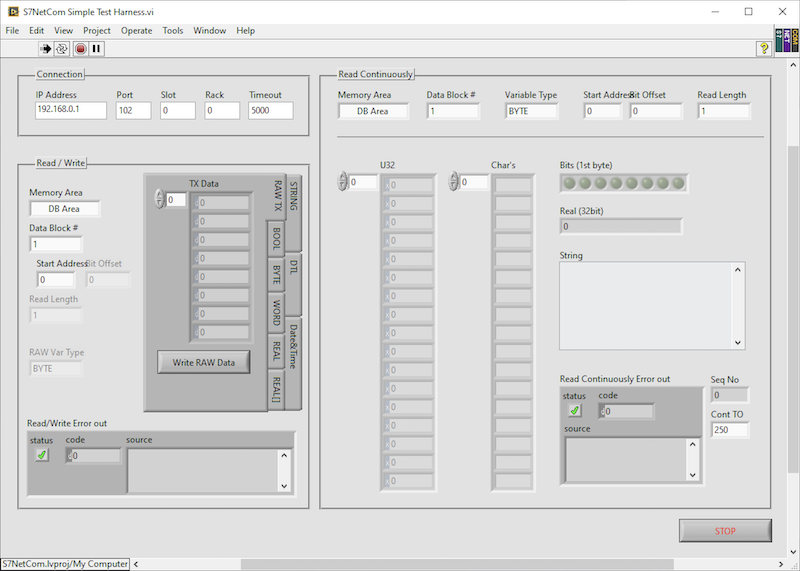The width and height of the screenshot is (800, 571).
Task: Switch to the REAL tab
Action: pos(276,351)
